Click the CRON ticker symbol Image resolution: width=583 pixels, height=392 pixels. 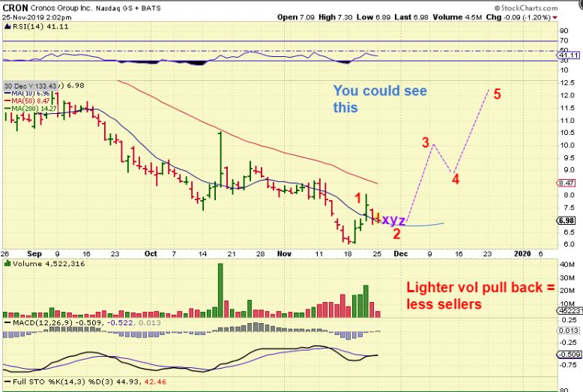pos(15,7)
